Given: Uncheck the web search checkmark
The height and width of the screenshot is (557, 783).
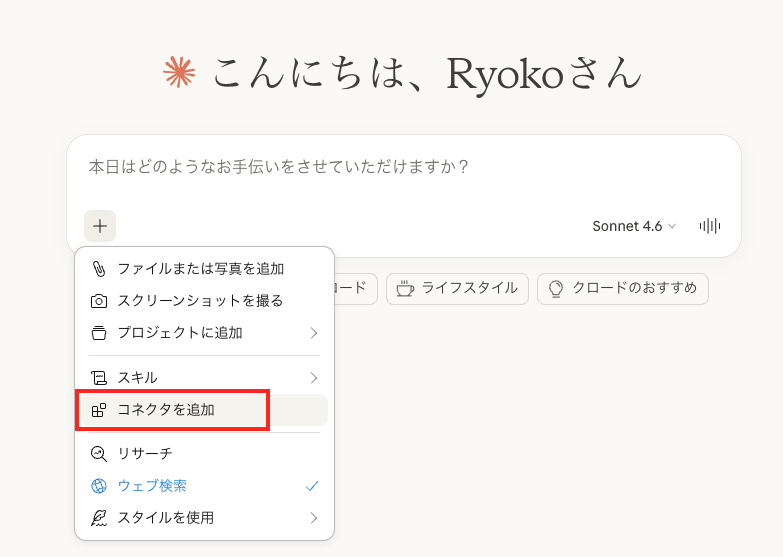Looking at the screenshot, I should (312, 486).
